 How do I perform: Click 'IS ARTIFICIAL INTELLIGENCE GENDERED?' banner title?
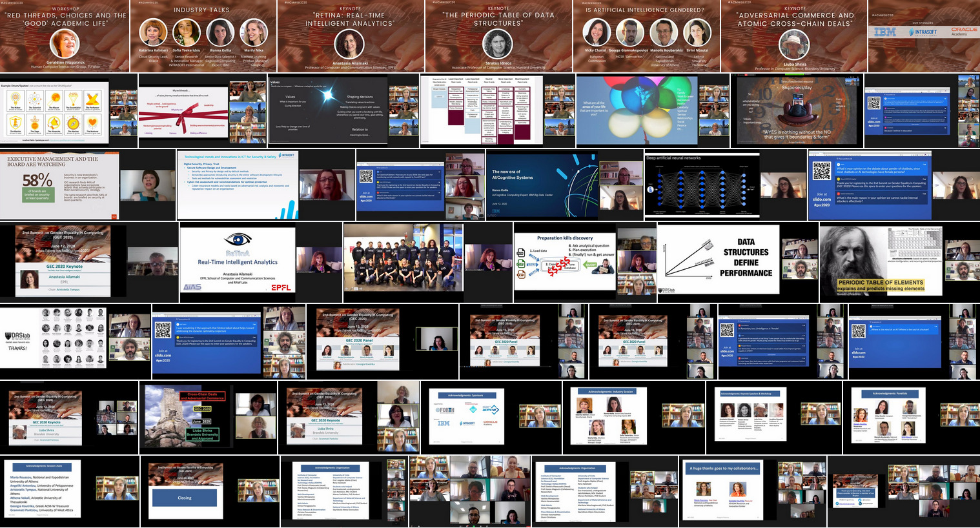(x=645, y=10)
